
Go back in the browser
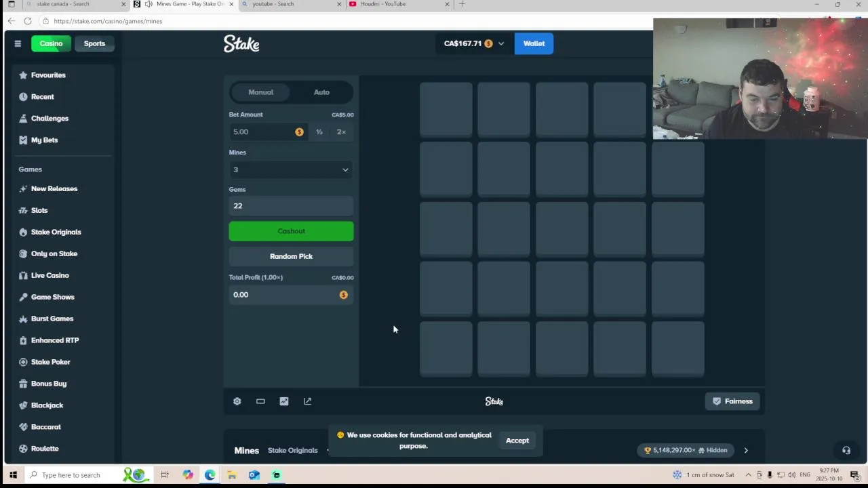pyautogui.click(x=11, y=21)
